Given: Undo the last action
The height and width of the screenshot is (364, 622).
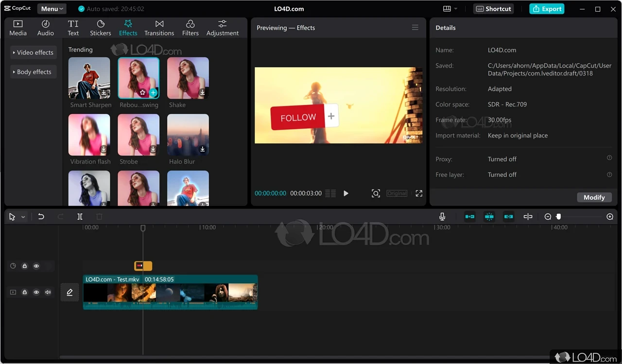Looking at the screenshot, I should pos(41,217).
